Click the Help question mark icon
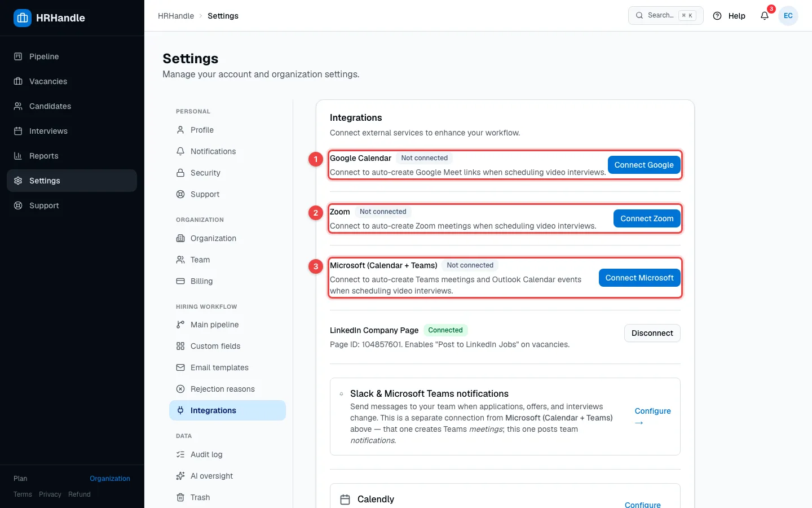The height and width of the screenshot is (508, 812). [x=717, y=16]
